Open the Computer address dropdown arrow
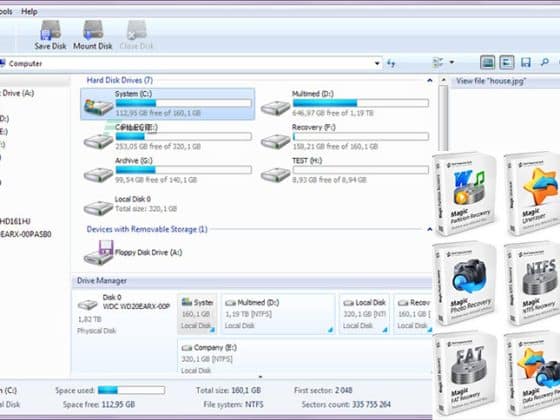 point(377,64)
